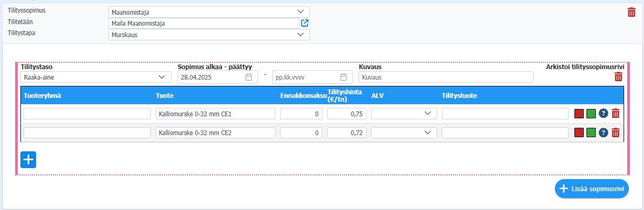Click Tilityshinta field with value 0,75
Viewport: 644px width, 210px height.
pyautogui.click(x=347, y=114)
